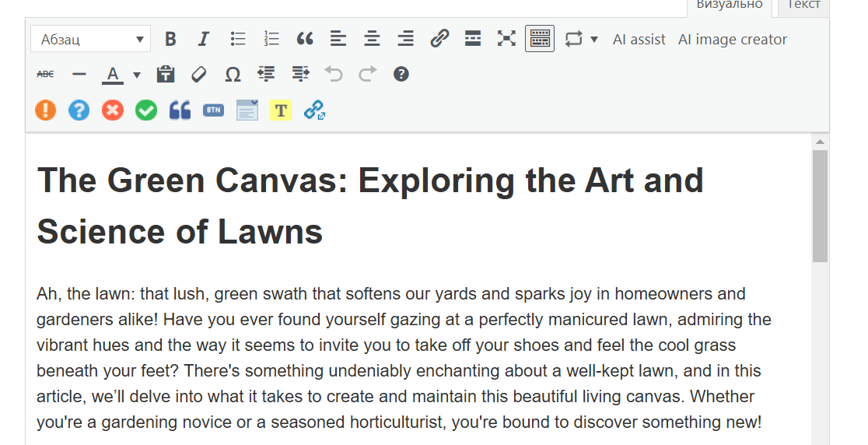Screen dimensions: 868x445
Task: Paste as text clipboard icon
Action: (165, 75)
